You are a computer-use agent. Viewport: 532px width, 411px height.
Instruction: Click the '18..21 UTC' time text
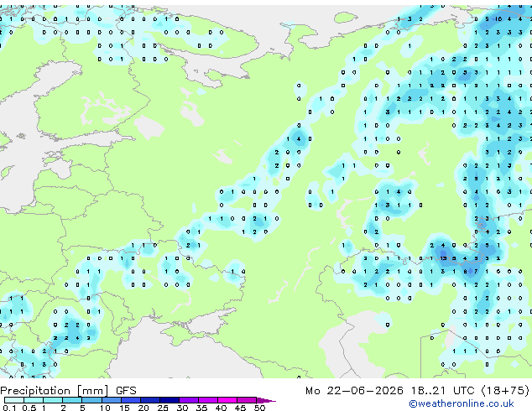pyautogui.click(x=442, y=391)
